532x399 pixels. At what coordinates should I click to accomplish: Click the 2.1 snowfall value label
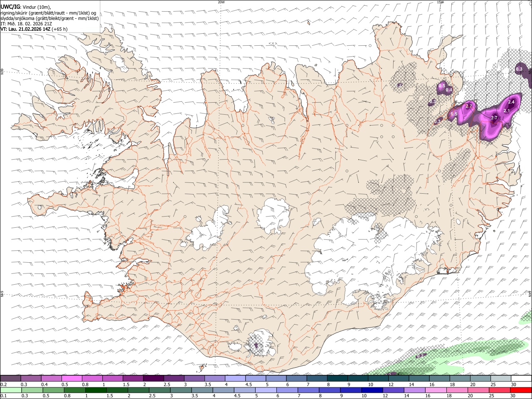pyautogui.click(x=506, y=111)
